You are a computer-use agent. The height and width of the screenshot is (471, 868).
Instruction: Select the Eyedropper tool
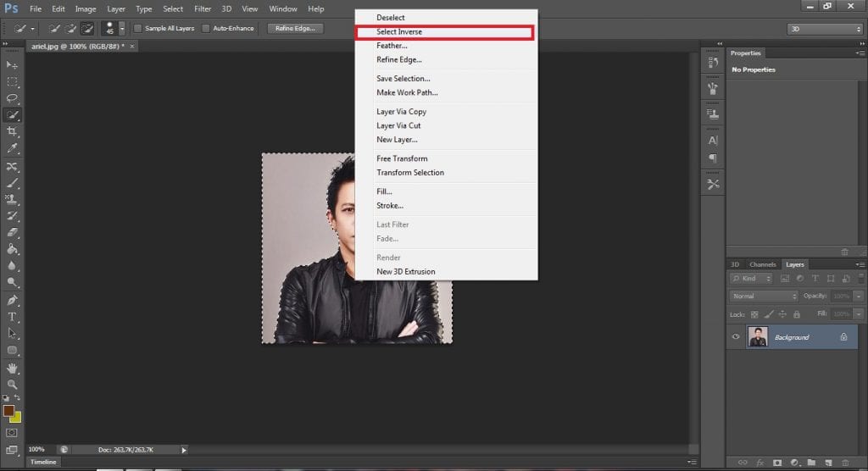tap(12, 148)
